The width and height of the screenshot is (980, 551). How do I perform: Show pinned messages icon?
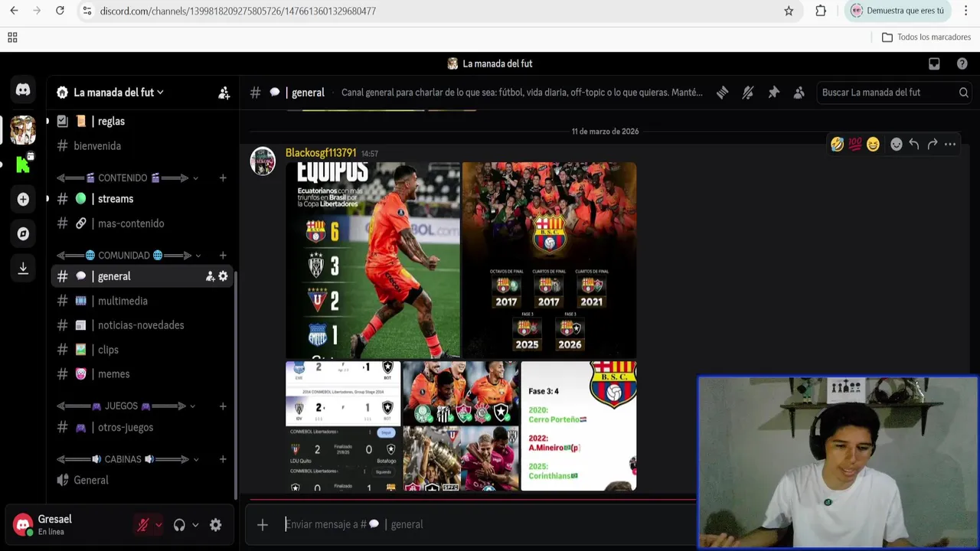(x=773, y=93)
